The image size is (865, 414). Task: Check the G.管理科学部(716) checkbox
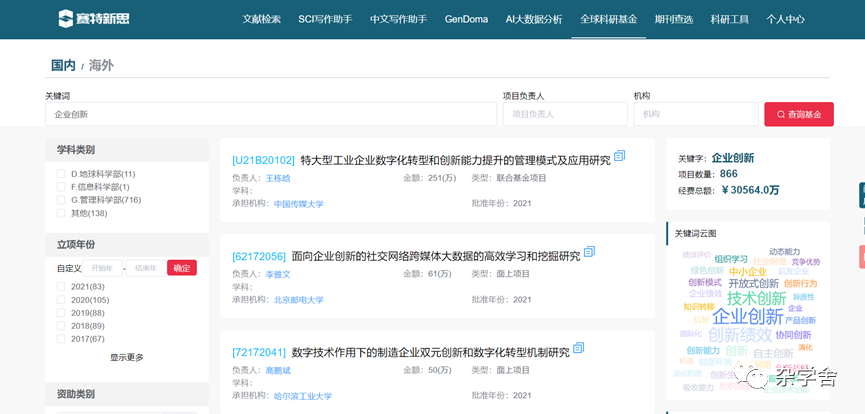click(62, 200)
